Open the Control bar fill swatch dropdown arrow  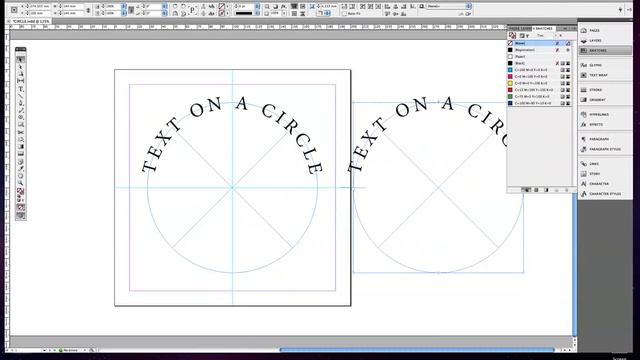pyautogui.click(x=228, y=7)
